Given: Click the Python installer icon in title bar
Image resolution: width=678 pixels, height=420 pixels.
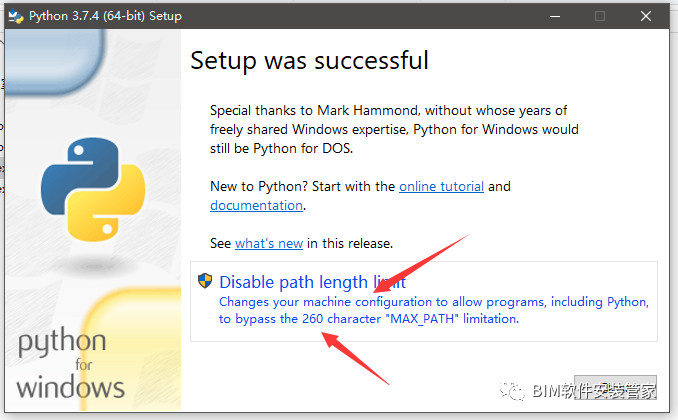Looking at the screenshot, I should [x=16, y=16].
